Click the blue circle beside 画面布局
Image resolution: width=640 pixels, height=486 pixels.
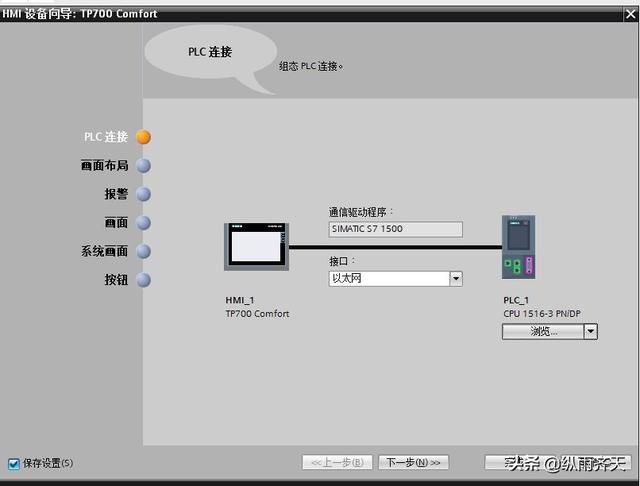143,166
